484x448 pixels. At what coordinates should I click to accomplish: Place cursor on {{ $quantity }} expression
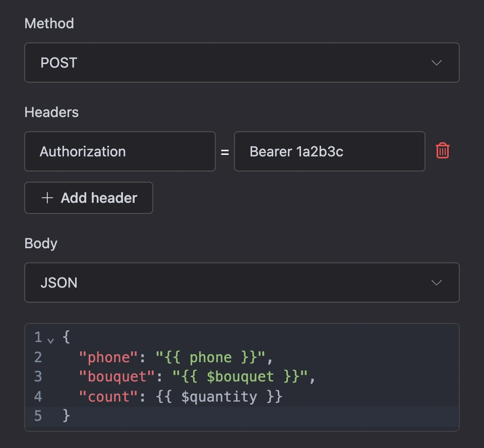tap(219, 397)
